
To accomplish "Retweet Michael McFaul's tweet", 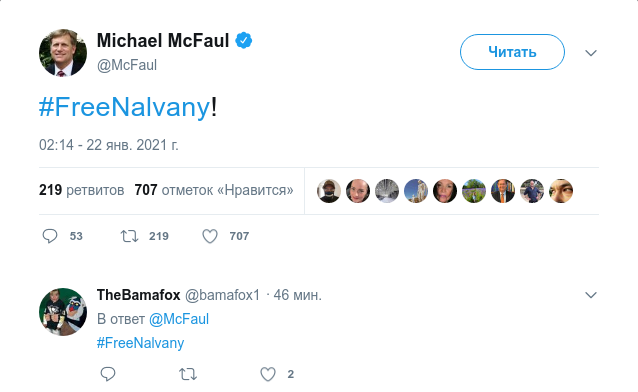I will tap(129, 236).
